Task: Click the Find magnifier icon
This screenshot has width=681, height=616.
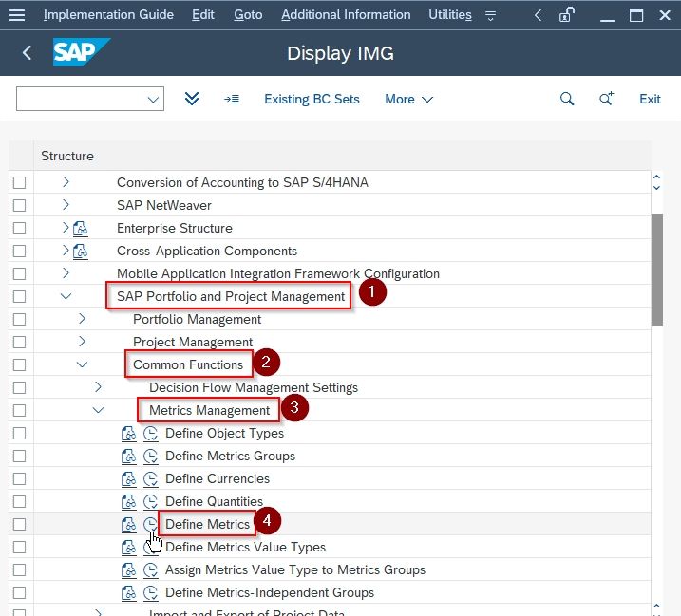Action: click(x=567, y=99)
